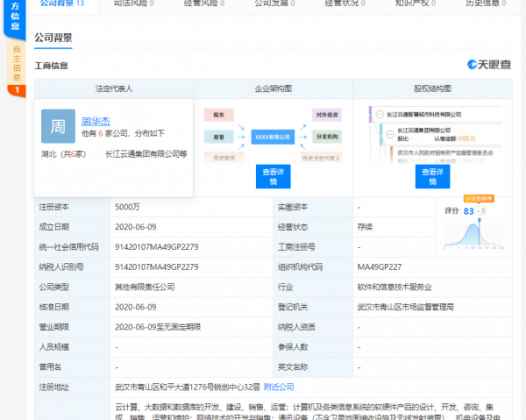The width and height of the screenshot is (526, 420).
Task: Click the 公司背景 section heading
Action: point(53,38)
